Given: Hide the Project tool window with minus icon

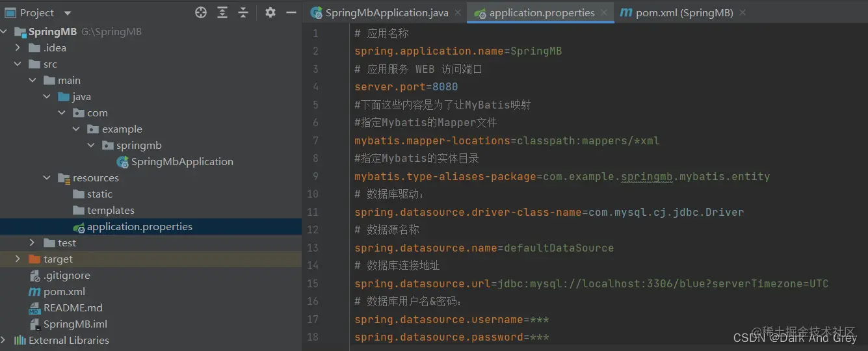Looking at the screenshot, I should point(291,12).
